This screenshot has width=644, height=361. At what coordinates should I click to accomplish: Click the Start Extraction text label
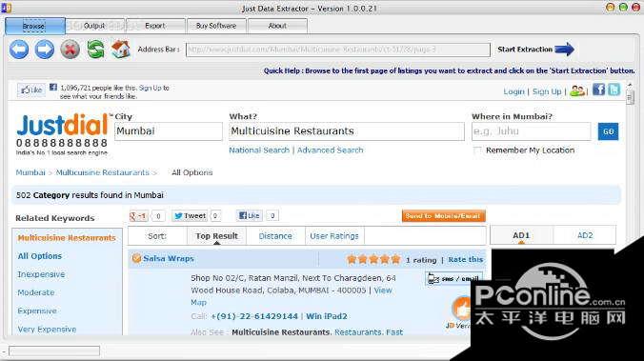525,50
